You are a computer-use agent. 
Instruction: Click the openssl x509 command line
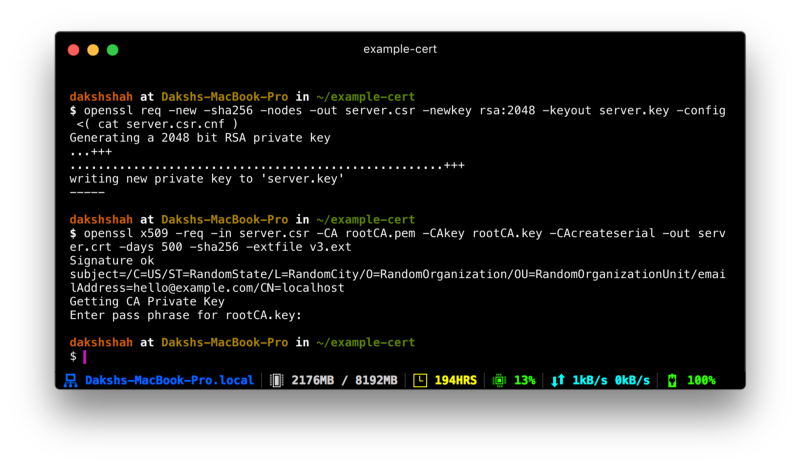[x=397, y=240]
